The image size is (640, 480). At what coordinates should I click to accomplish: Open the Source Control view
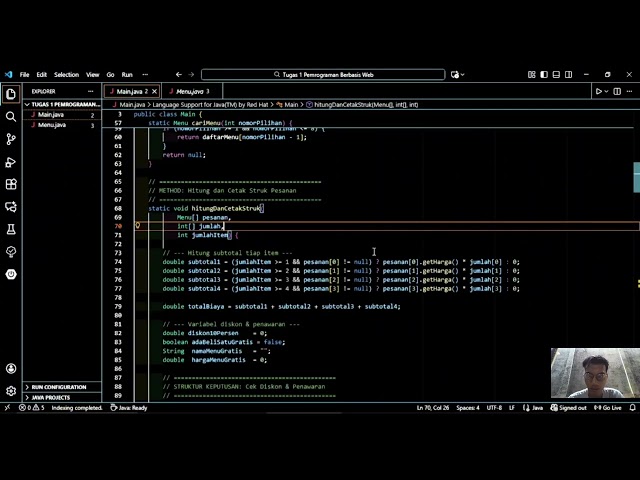[11, 139]
